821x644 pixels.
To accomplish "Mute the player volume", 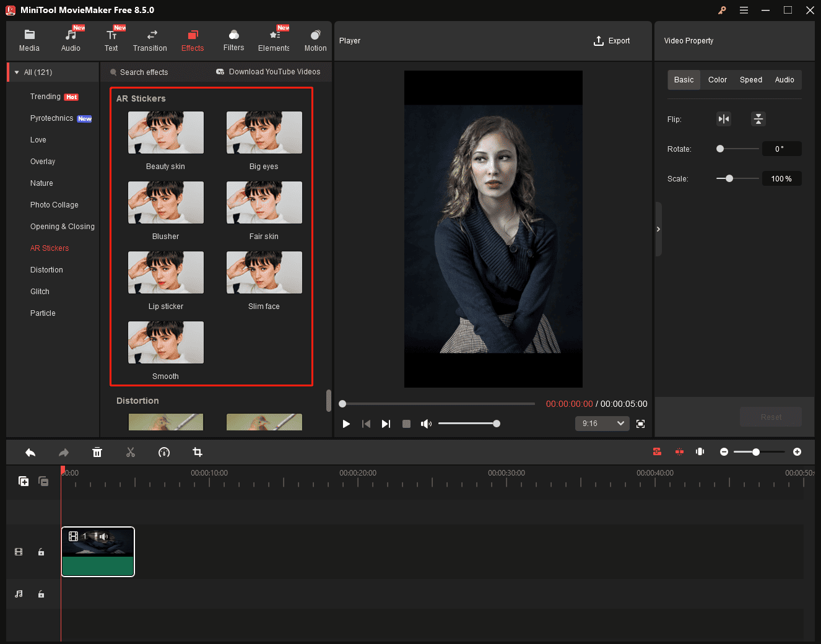I will coord(426,424).
